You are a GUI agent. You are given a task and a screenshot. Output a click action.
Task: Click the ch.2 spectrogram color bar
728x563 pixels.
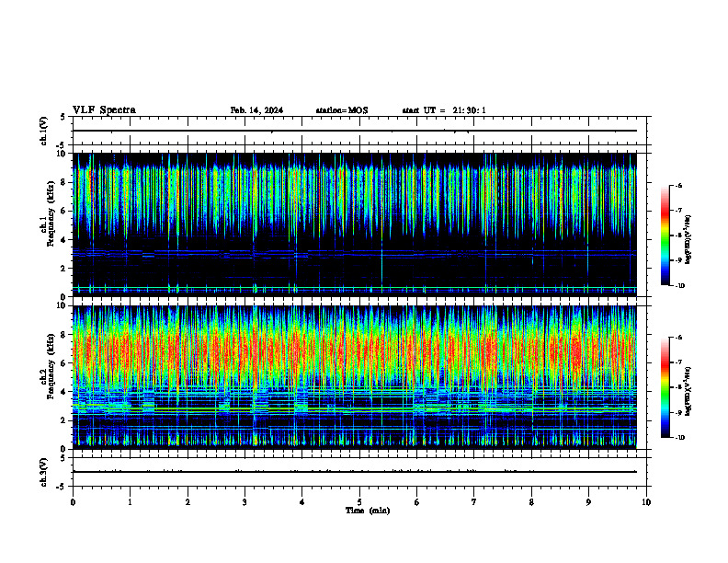tap(665, 387)
